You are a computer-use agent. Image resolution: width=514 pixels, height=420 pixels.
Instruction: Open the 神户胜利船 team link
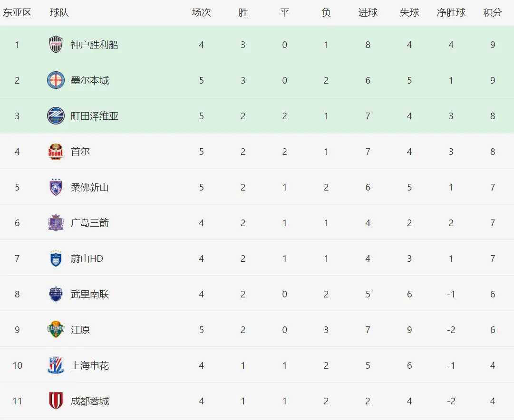(x=94, y=45)
